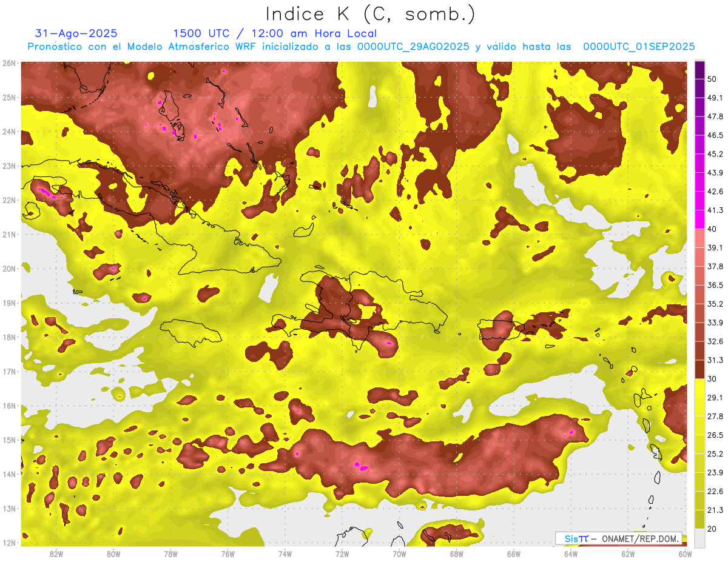Click the colorbar value "50"
Screen dimensions: 728x562
[713, 79]
